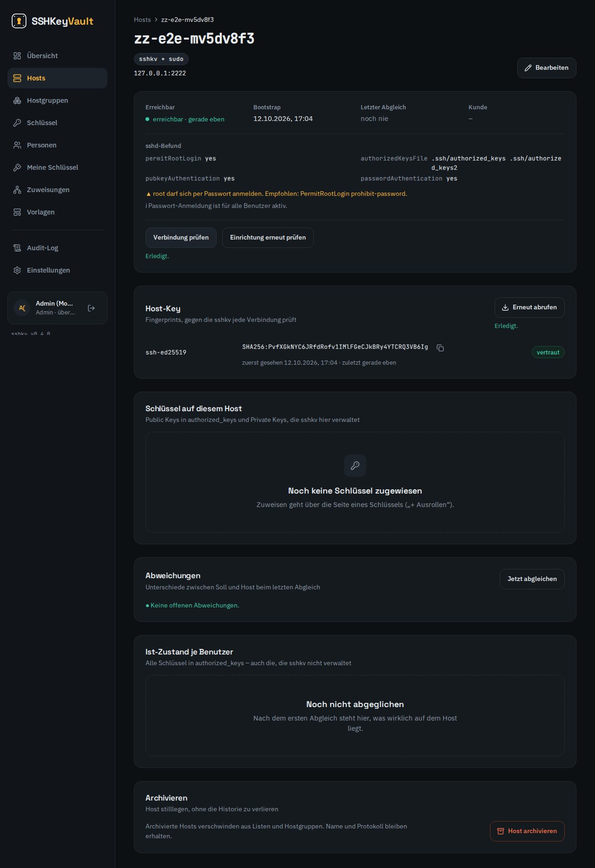The height and width of the screenshot is (868, 595).
Task: Open Hostgruppen section
Action: click(57, 100)
